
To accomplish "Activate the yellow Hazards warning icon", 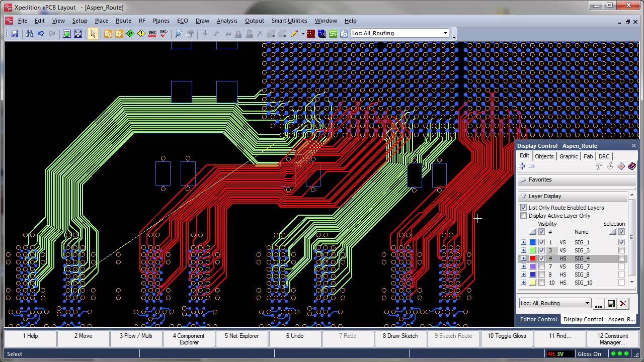I will coord(141,34).
